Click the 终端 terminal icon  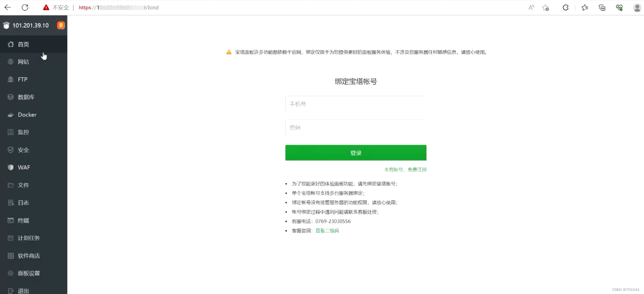(x=11, y=220)
